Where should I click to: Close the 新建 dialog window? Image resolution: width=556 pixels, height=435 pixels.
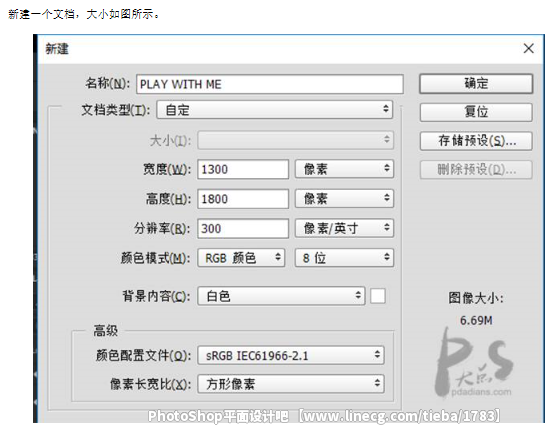(528, 48)
